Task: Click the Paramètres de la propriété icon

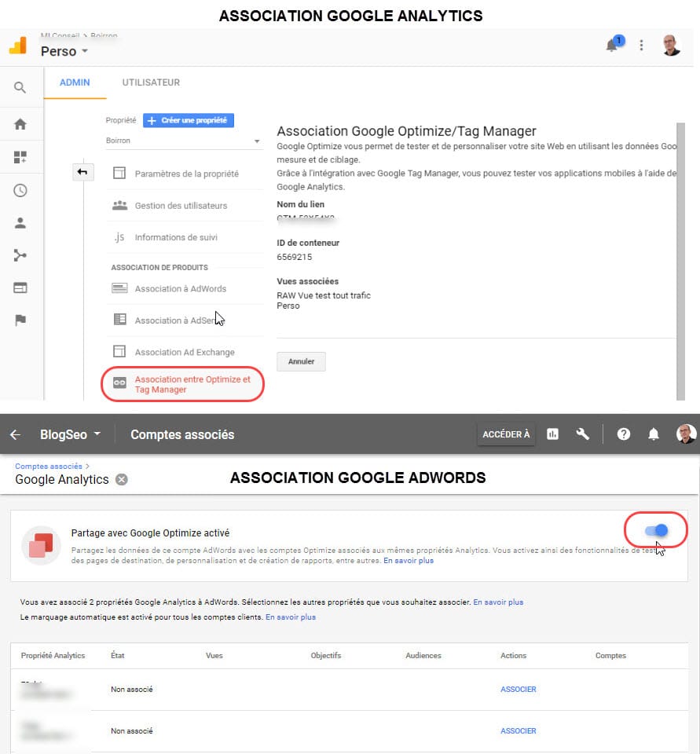Action: click(119, 173)
